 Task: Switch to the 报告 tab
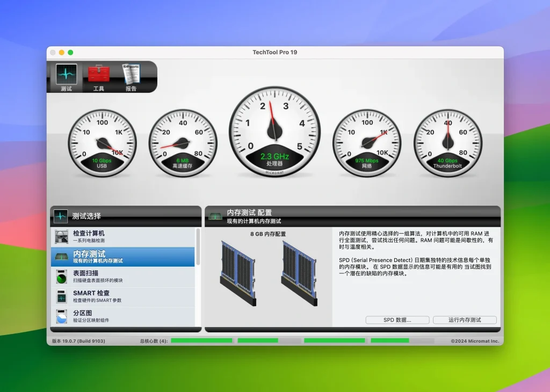[131, 77]
